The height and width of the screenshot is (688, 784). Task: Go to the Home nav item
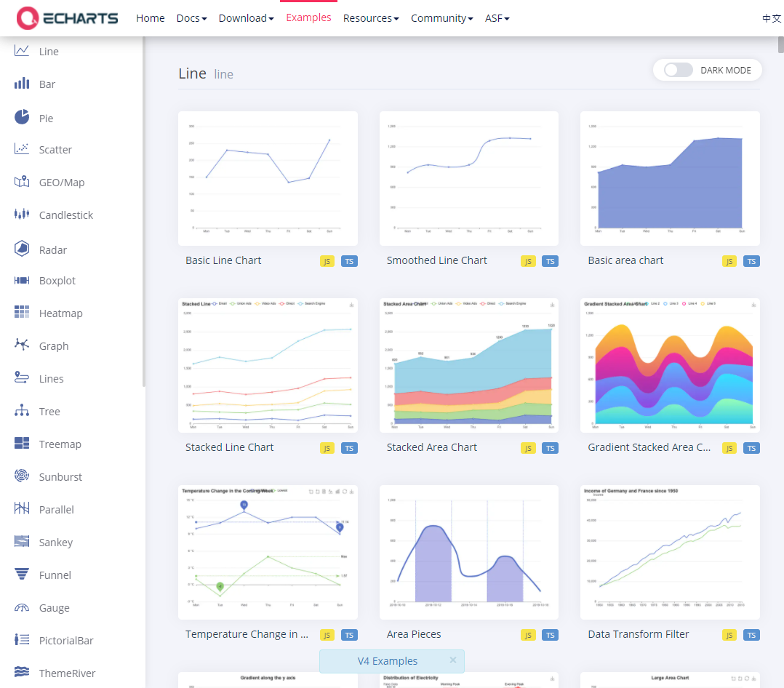(151, 18)
